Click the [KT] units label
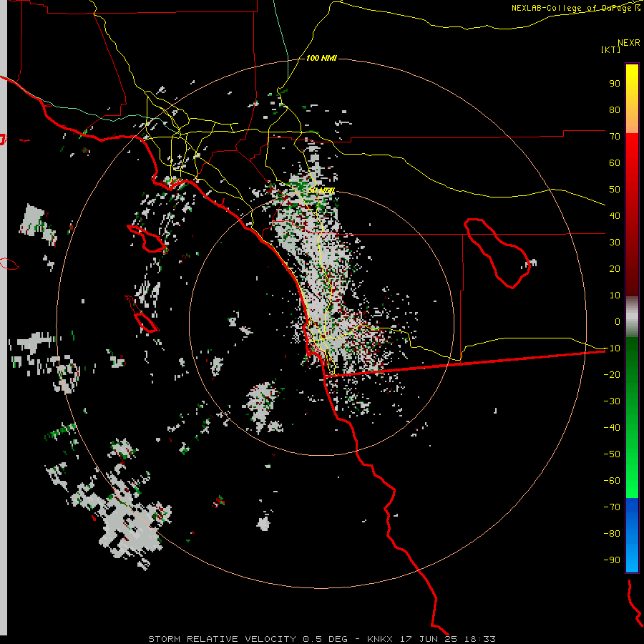Screen dimensions: 644x644 [x=610, y=49]
